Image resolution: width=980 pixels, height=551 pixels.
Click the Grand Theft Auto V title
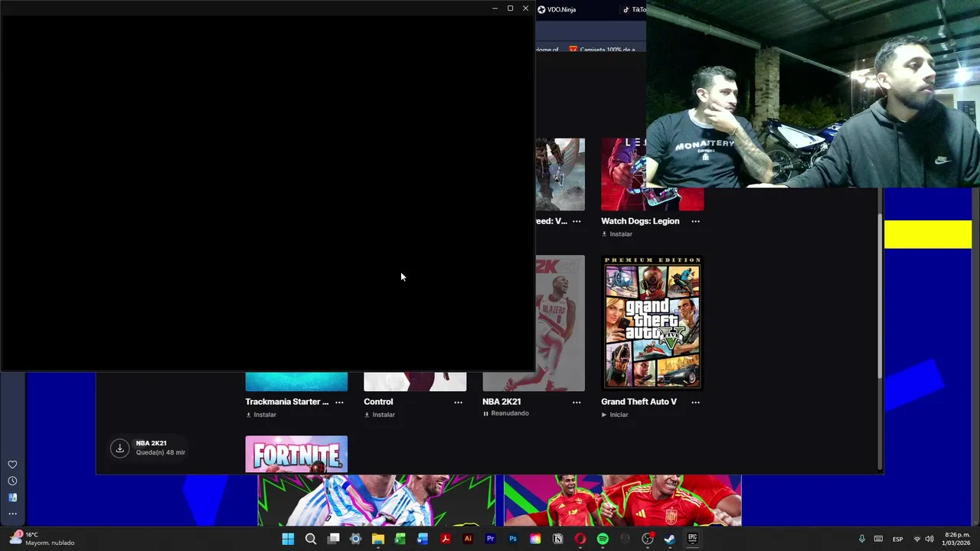tap(639, 402)
